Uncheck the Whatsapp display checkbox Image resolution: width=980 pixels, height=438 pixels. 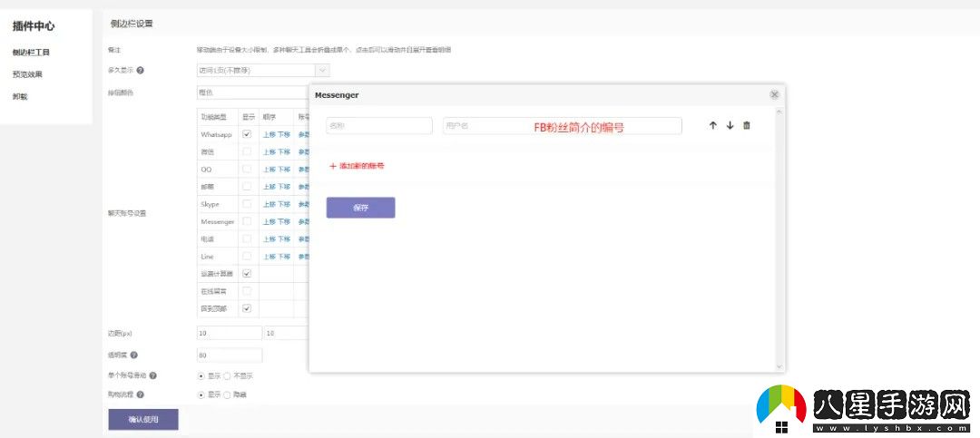coord(247,134)
